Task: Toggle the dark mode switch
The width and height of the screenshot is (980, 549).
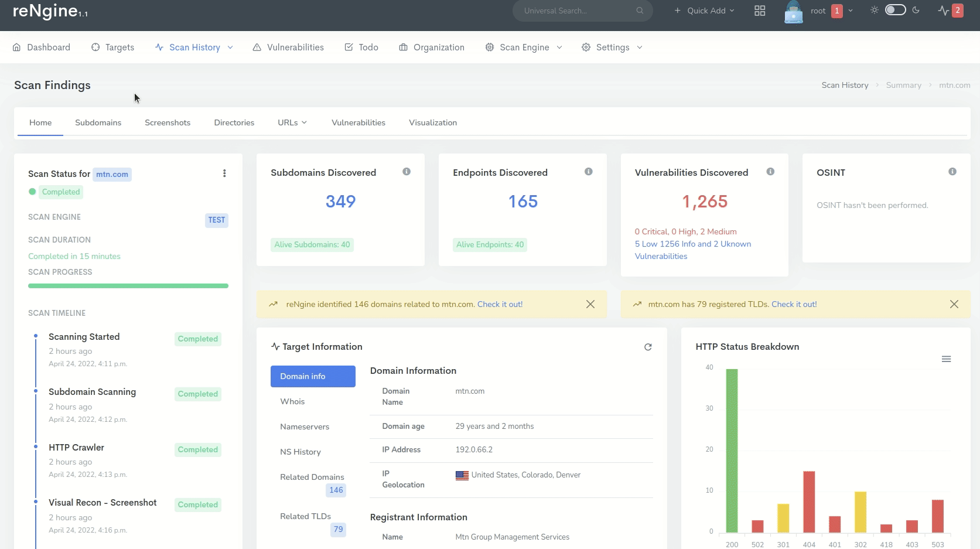Action: 895,10
